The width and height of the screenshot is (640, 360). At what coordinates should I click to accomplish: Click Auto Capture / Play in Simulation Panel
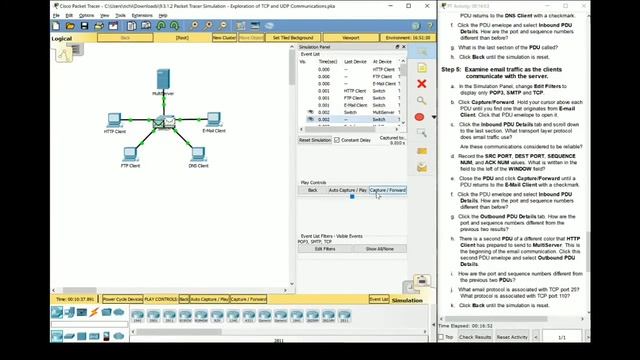[347, 190]
